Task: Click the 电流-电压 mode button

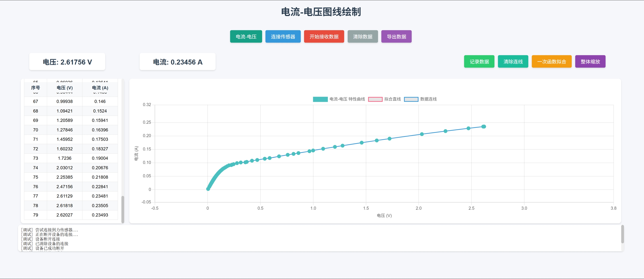Action: click(246, 37)
